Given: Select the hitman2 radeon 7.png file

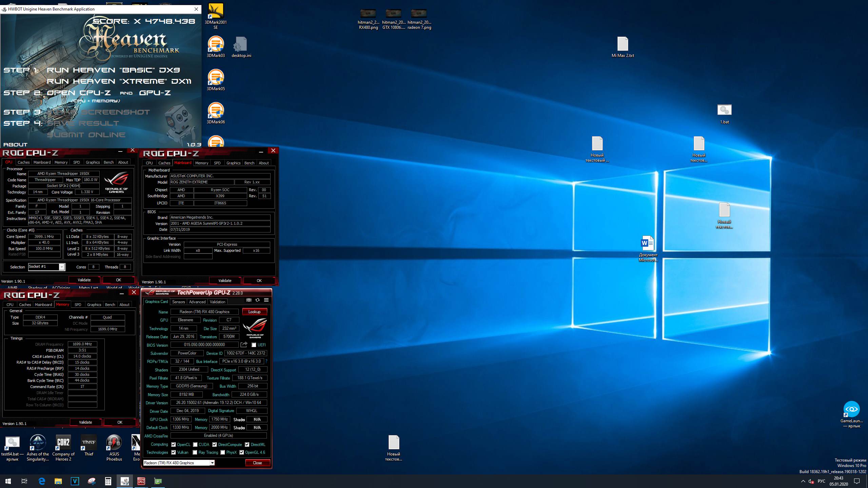Looking at the screenshot, I should tap(419, 19).
